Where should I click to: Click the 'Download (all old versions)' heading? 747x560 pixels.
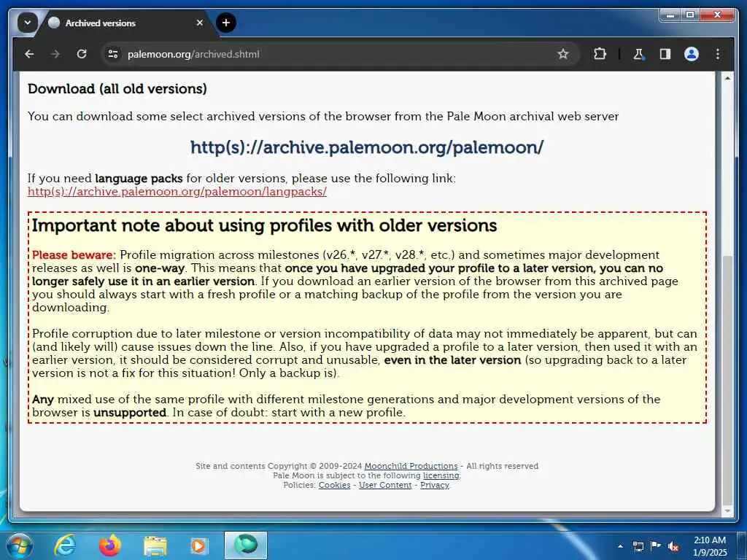pyautogui.click(x=117, y=89)
